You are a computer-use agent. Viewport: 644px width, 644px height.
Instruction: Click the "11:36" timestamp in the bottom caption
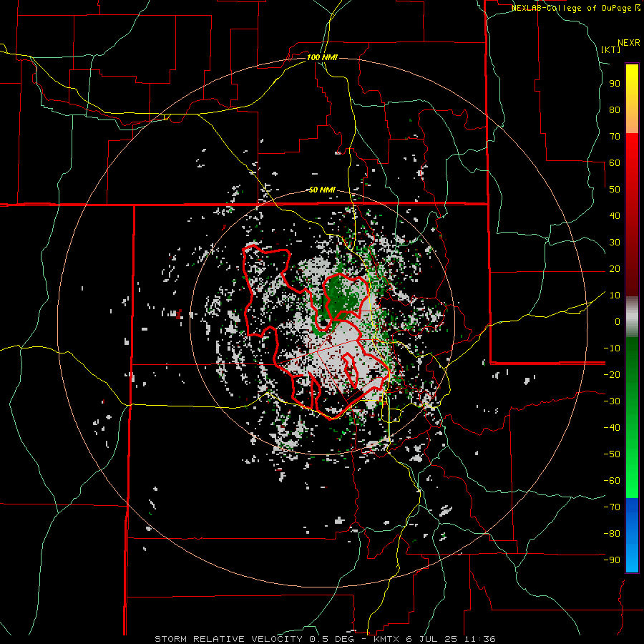[x=479, y=639]
